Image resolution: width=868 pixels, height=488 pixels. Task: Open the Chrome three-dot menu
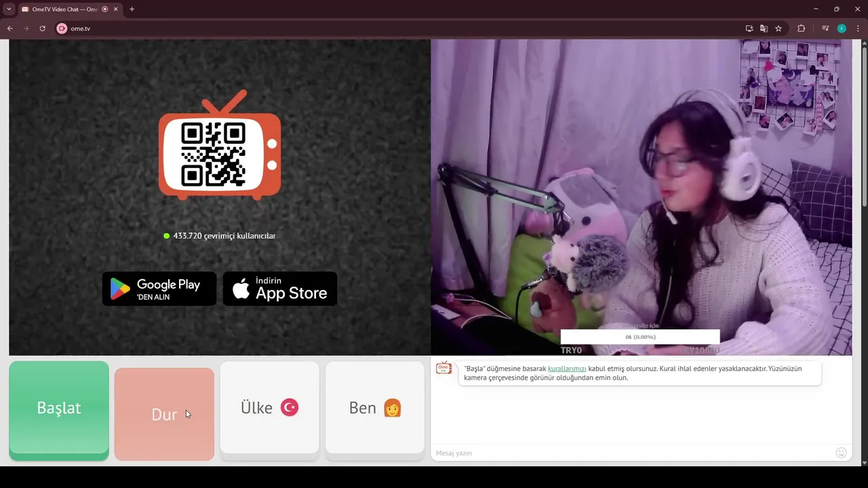[x=858, y=28]
